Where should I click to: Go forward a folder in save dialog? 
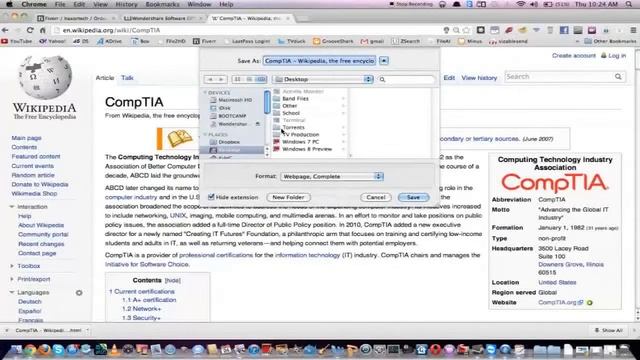[221, 79]
